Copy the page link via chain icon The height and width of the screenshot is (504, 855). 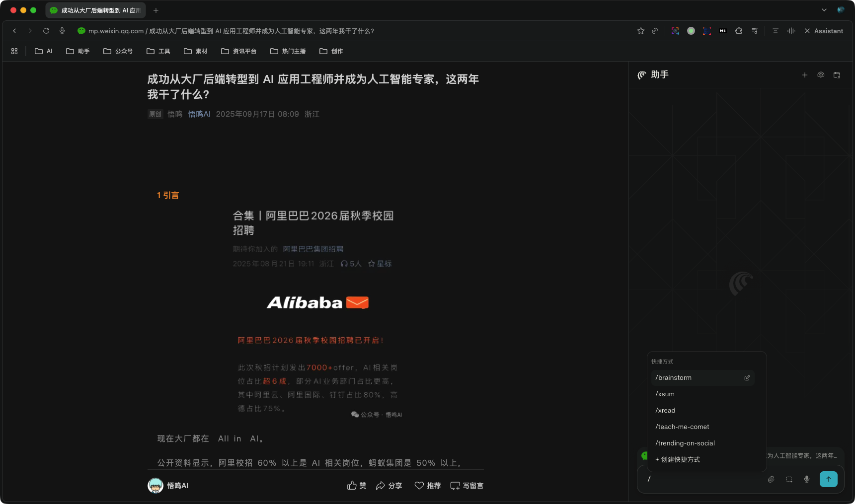pyautogui.click(x=655, y=31)
